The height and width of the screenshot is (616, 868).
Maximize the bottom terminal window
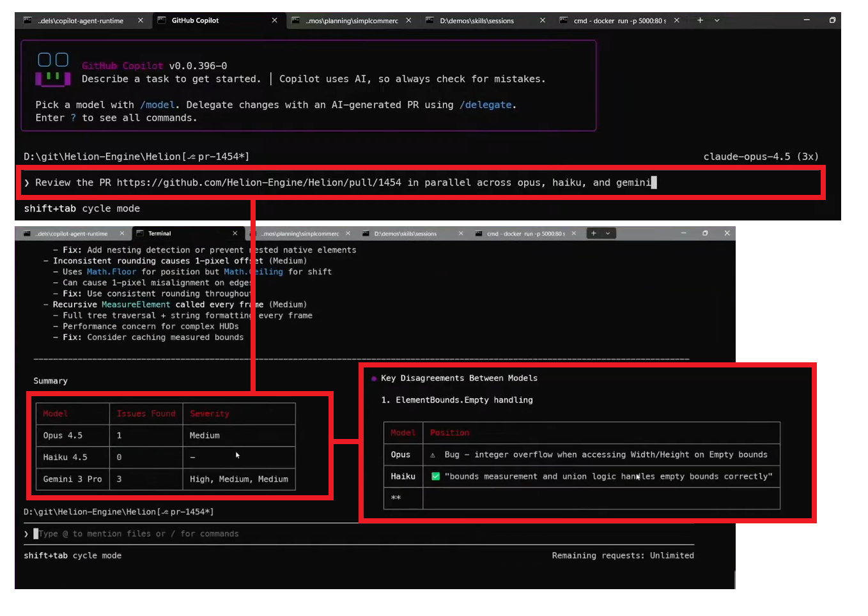705,234
